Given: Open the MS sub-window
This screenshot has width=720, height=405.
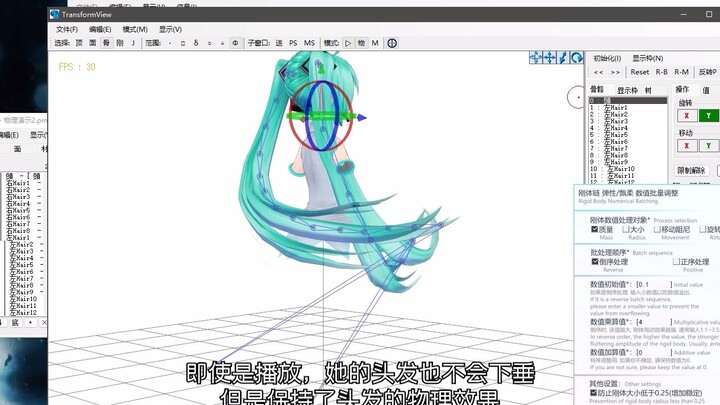Looking at the screenshot, I should [x=309, y=43].
